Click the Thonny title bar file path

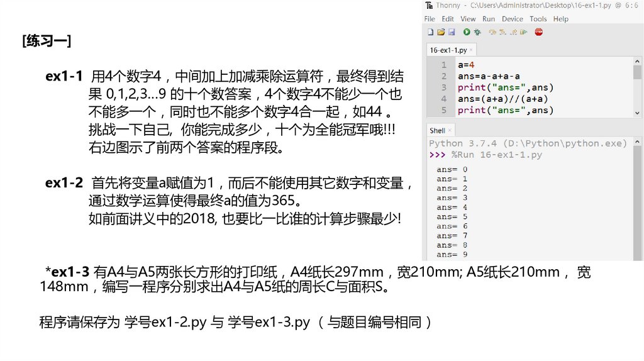point(540,5)
